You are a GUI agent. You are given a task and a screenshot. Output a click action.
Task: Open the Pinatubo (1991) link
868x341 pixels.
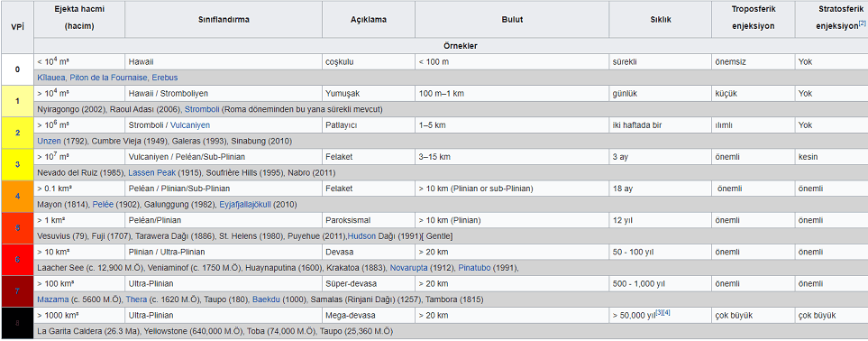pos(474,268)
